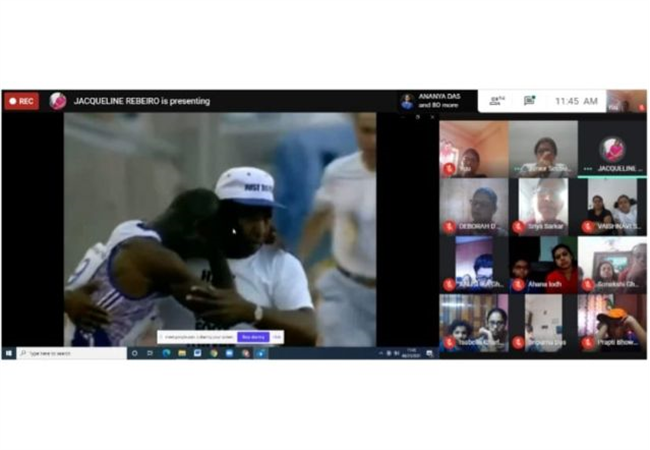Open the three dots on JACQUELINE tile

pyautogui.click(x=588, y=169)
